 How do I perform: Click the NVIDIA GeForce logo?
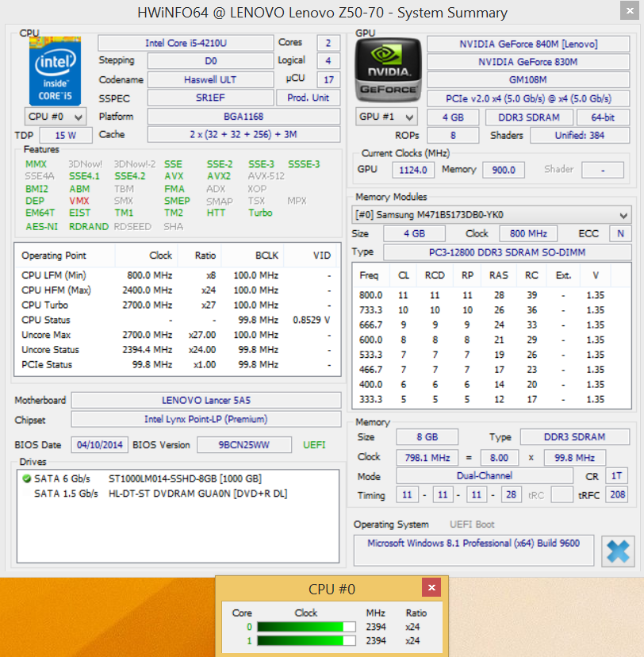click(x=388, y=71)
